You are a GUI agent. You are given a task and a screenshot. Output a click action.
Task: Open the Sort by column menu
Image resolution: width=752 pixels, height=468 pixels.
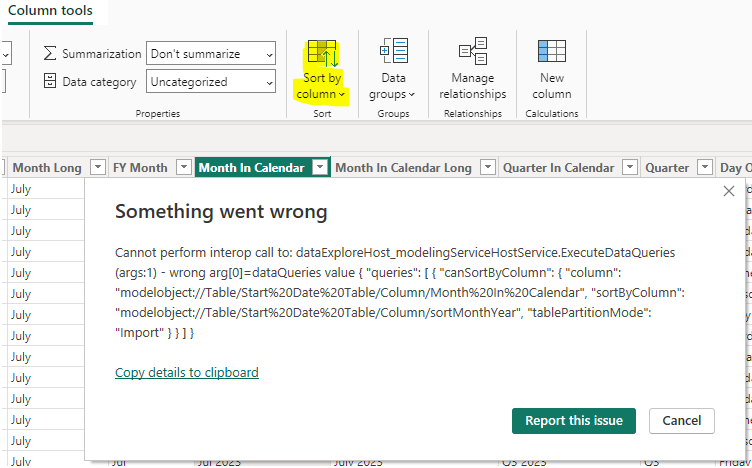[321, 71]
